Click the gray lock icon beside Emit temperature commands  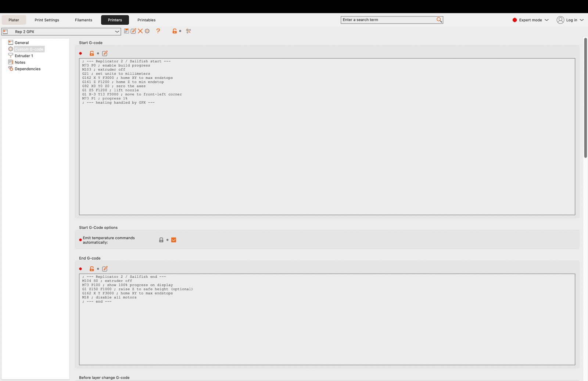tap(161, 240)
